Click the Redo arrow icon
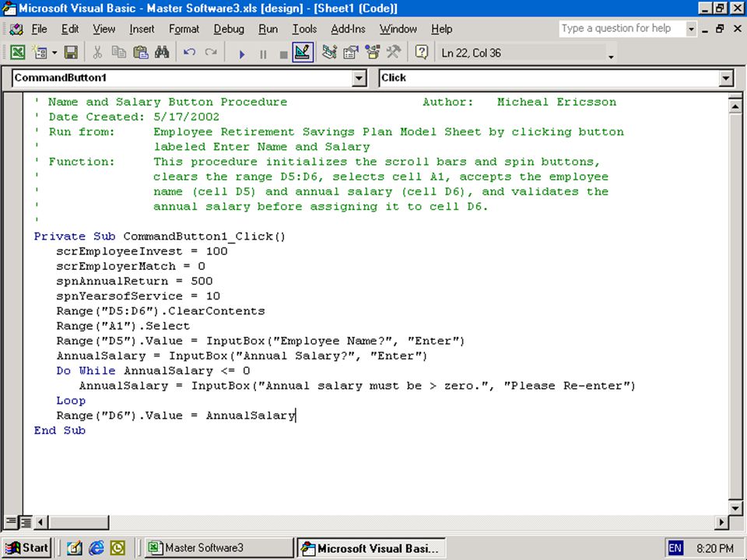Image resolution: width=747 pixels, height=560 pixels. (x=211, y=52)
